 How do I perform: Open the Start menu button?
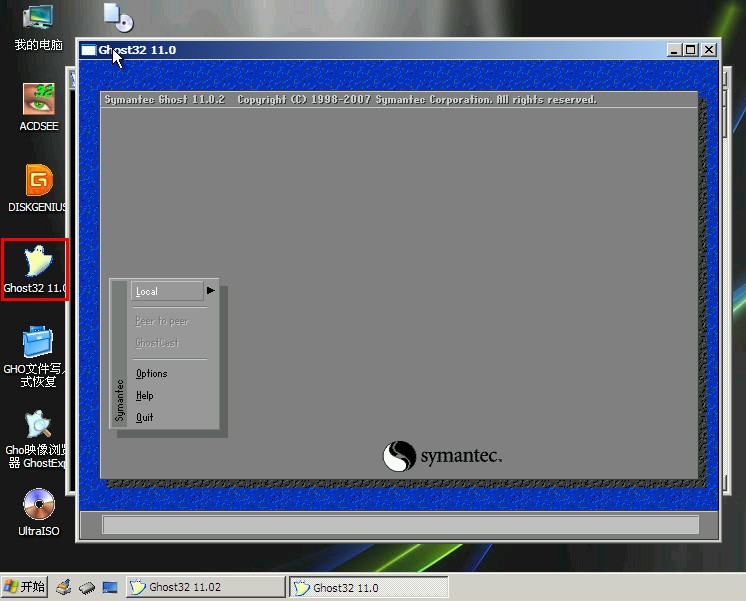point(24,586)
